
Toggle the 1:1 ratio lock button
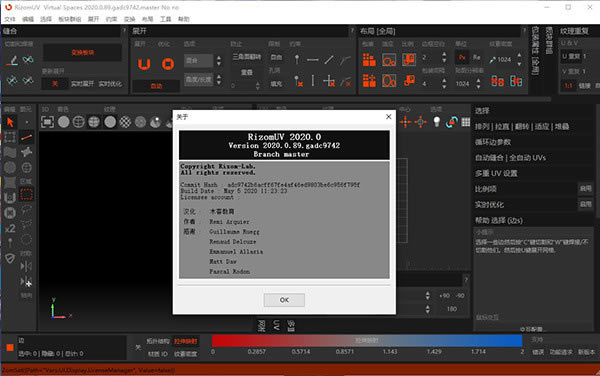tap(568, 86)
